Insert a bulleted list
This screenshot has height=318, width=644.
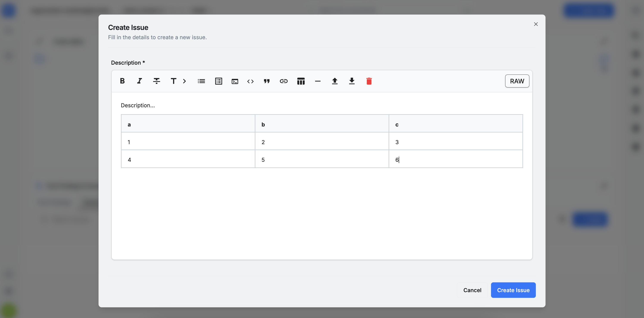tap(201, 81)
